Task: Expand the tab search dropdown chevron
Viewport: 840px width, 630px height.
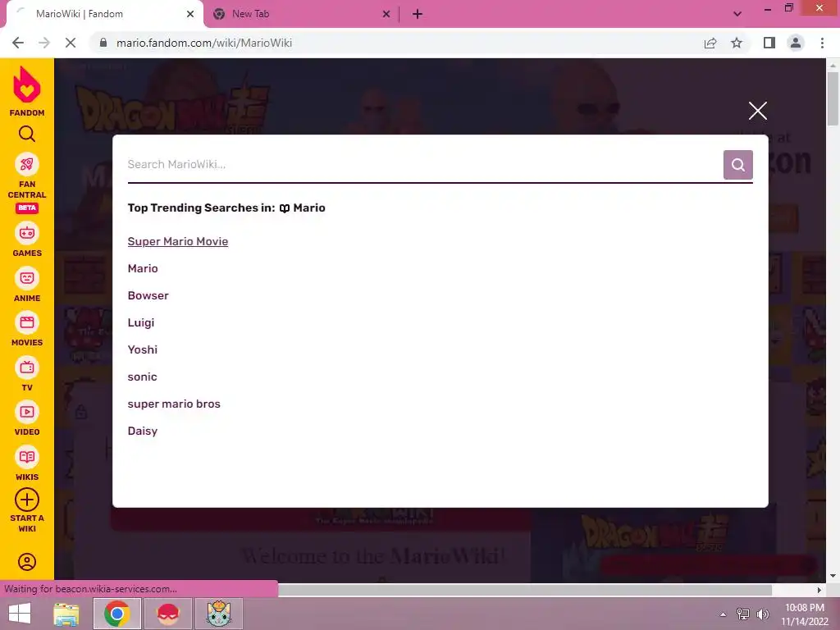Action: coord(737,14)
